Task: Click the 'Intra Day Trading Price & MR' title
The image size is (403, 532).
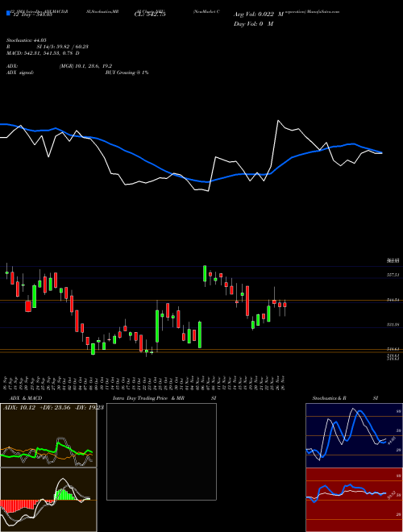Action: tap(148, 398)
